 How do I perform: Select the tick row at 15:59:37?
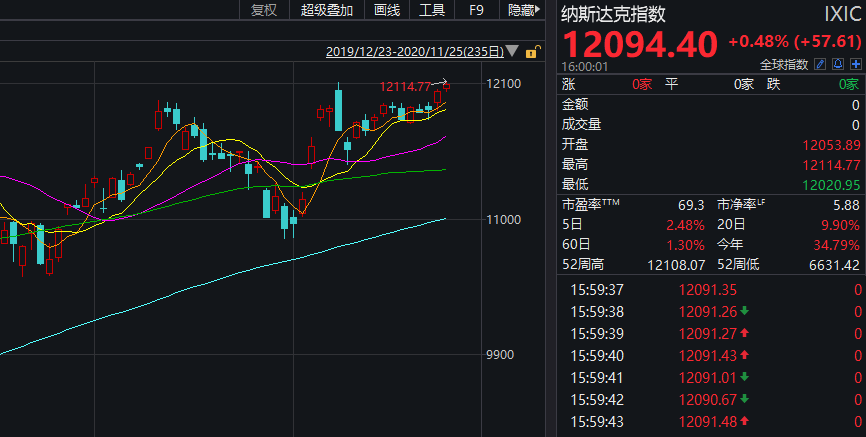[x=711, y=290]
